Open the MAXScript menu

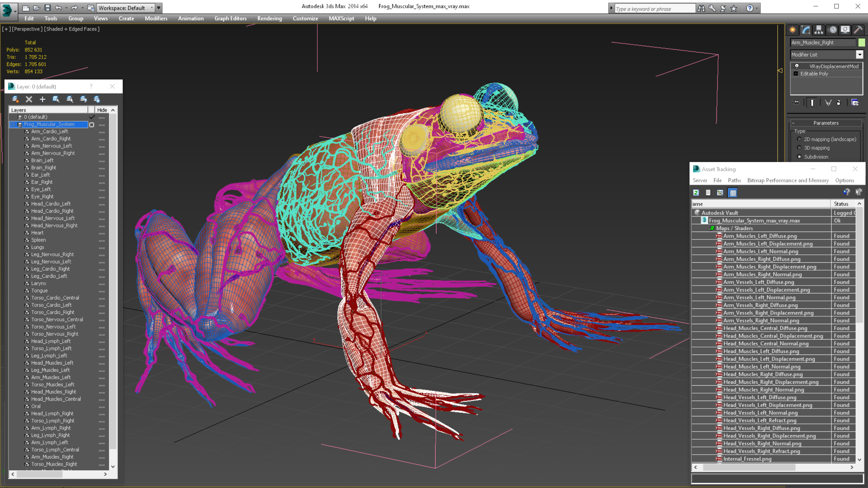pyautogui.click(x=341, y=18)
